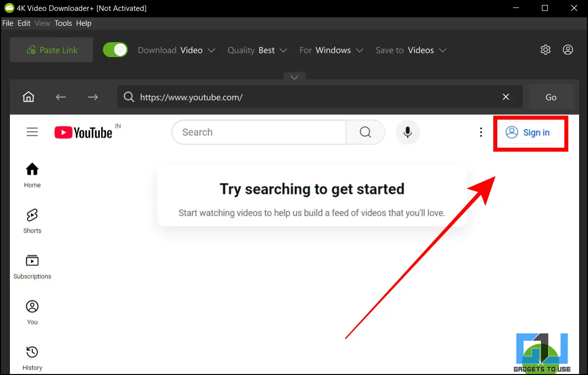Open the YouTube hamburger guide menu
Image resolution: width=588 pixels, height=375 pixels.
coord(32,132)
